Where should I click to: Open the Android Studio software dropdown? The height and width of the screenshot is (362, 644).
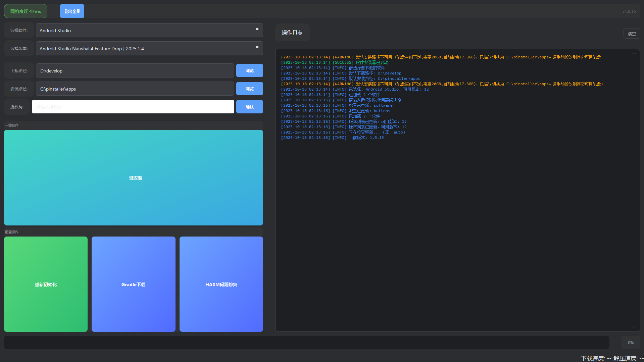click(149, 31)
